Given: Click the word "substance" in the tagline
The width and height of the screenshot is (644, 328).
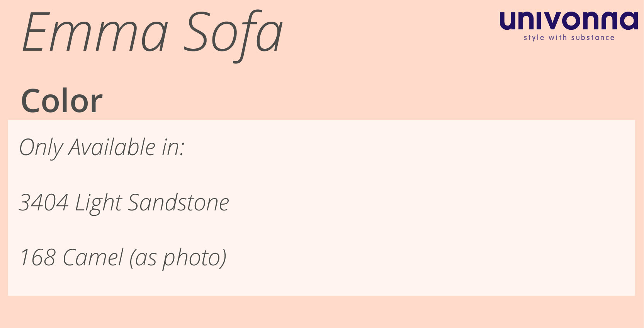Looking at the screenshot, I should [x=593, y=38].
